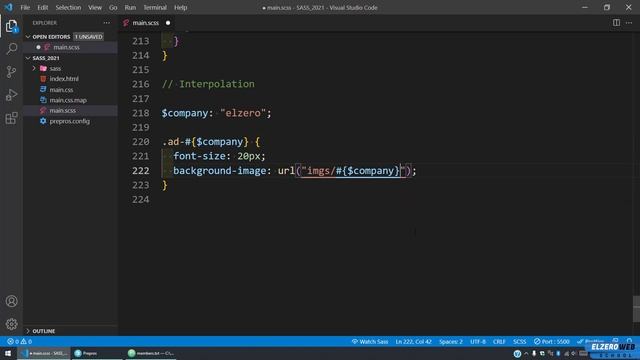The image size is (640, 360).
Task: Click the Port : 5500 live server item
Action: pos(551,341)
